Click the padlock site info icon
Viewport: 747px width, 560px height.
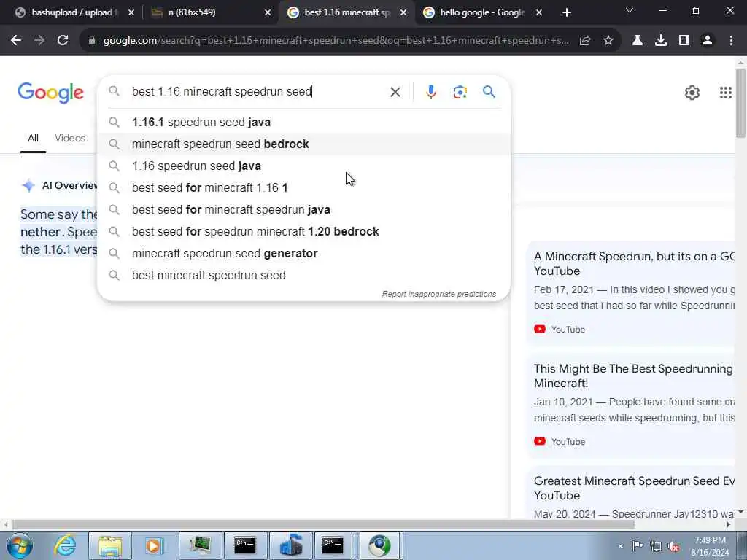tap(92, 41)
